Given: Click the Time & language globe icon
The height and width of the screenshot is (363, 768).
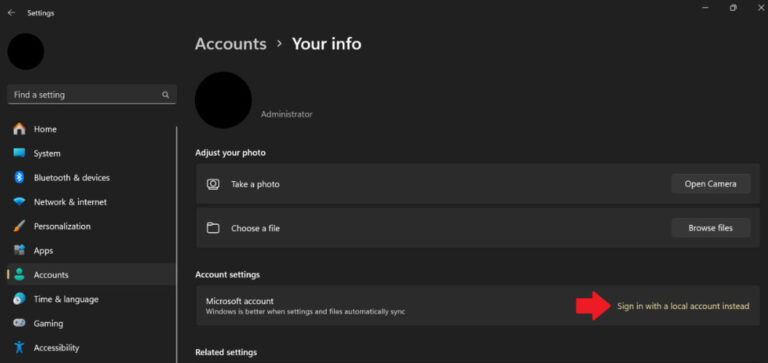Looking at the screenshot, I should [19, 299].
